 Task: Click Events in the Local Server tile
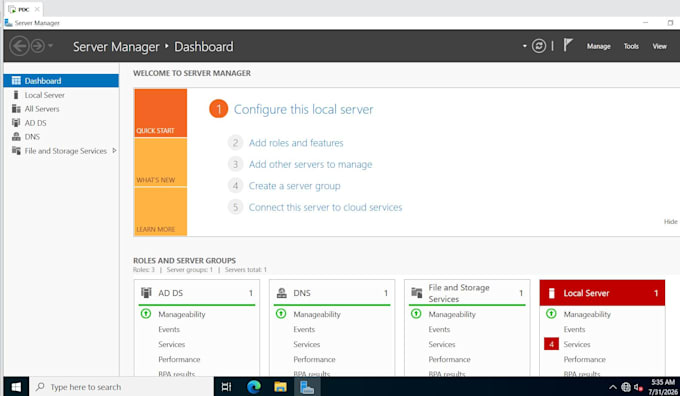574,329
